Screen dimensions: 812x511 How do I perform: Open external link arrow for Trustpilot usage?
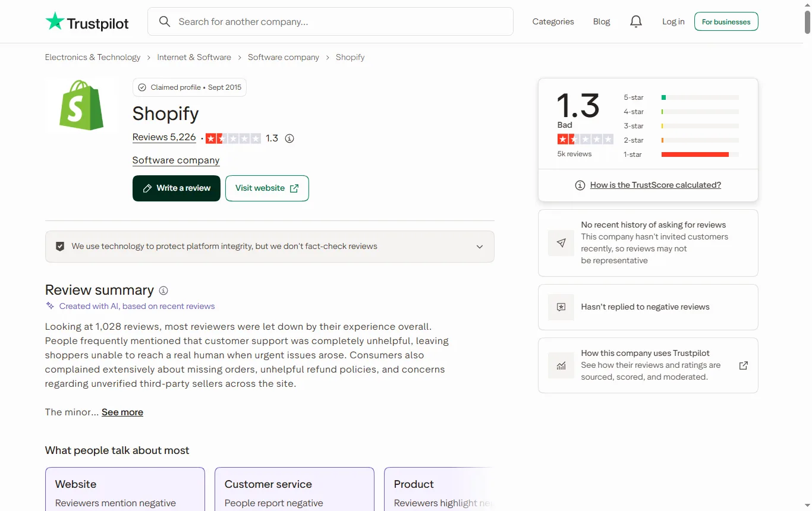coord(743,365)
